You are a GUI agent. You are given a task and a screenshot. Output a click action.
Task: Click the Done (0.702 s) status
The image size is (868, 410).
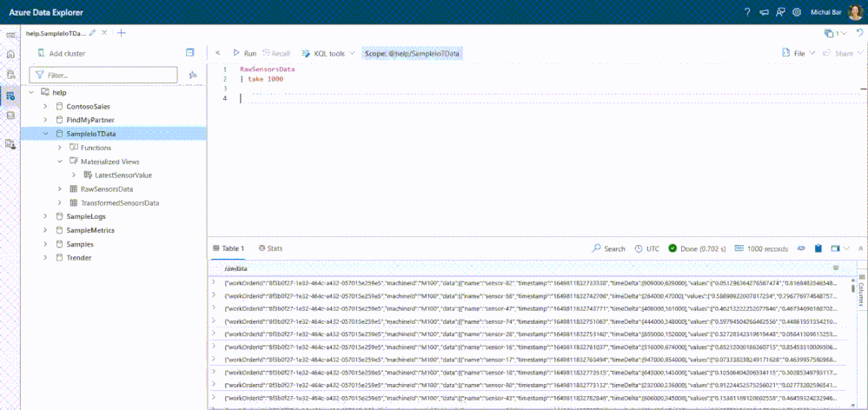(697, 248)
